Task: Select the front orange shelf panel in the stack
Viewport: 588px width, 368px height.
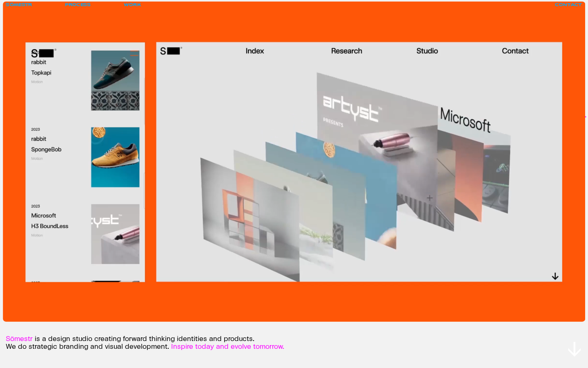Action: pos(250,221)
